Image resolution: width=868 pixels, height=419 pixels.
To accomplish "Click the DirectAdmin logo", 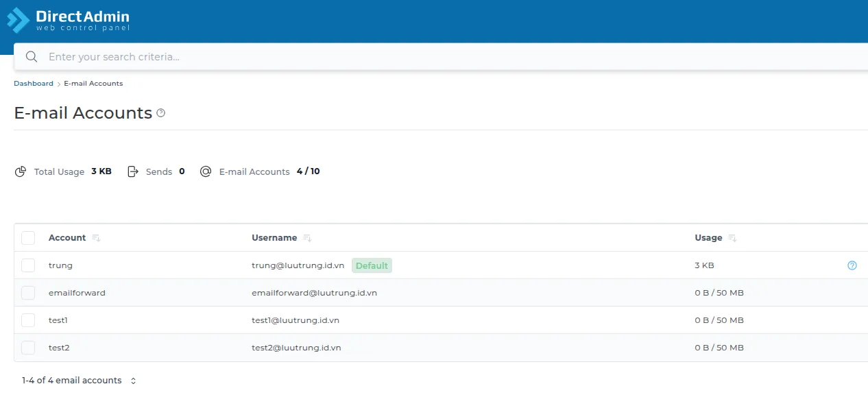I will pyautogui.click(x=67, y=19).
